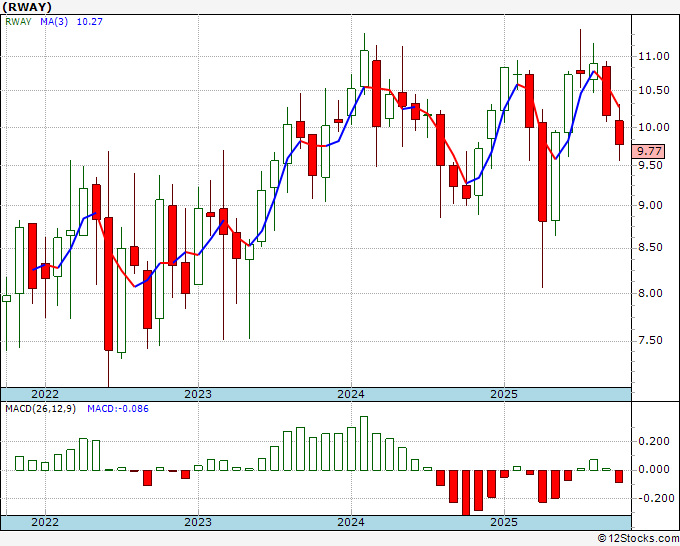Click the 0.200 MACD axis label
This screenshot has width=680, height=546.
pyautogui.click(x=653, y=441)
